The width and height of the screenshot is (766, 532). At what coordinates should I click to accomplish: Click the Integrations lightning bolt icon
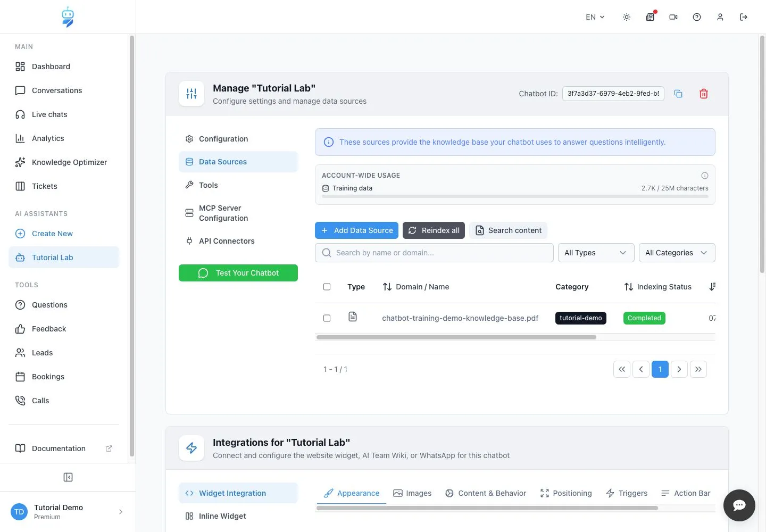[x=191, y=448]
